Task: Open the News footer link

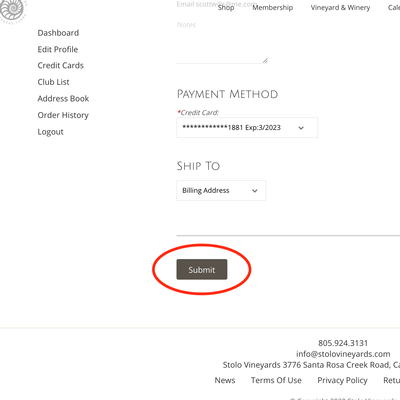Action: point(225,380)
